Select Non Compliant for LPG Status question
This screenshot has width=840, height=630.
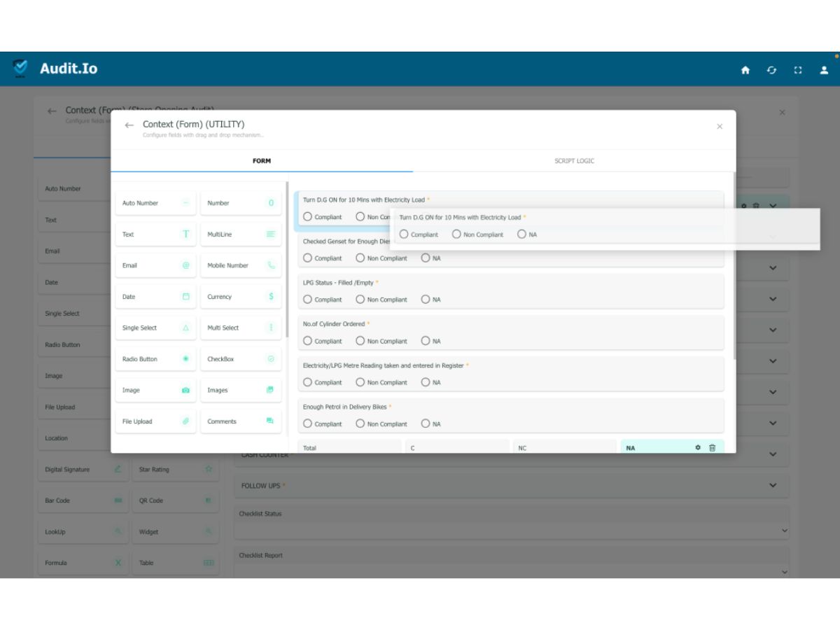pos(360,299)
